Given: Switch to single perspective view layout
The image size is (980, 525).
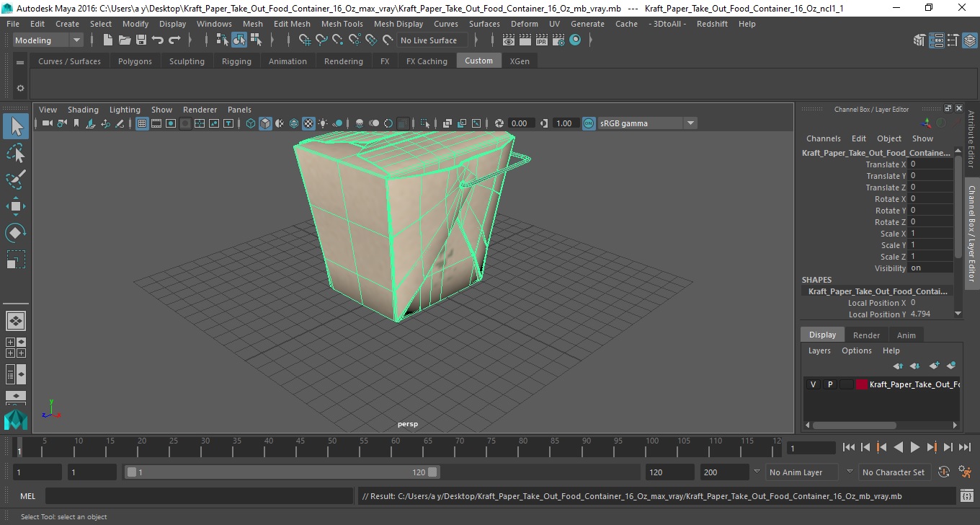Looking at the screenshot, I should click(x=16, y=320).
